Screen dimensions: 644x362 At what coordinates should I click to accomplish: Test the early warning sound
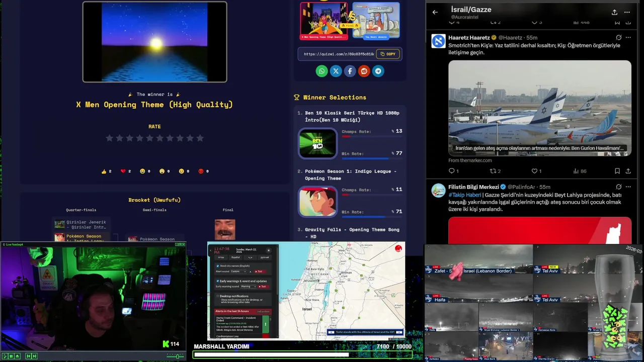click(x=263, y=287)
